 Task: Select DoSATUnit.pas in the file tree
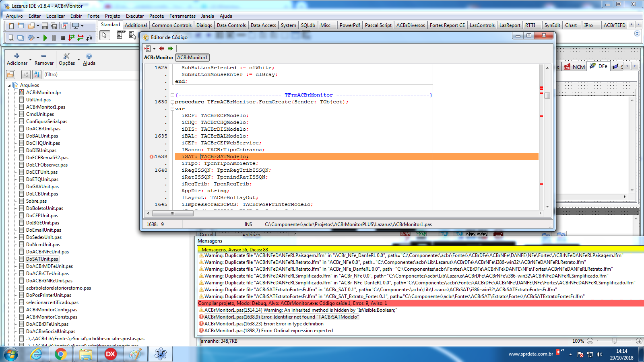(x=42, y=259)
